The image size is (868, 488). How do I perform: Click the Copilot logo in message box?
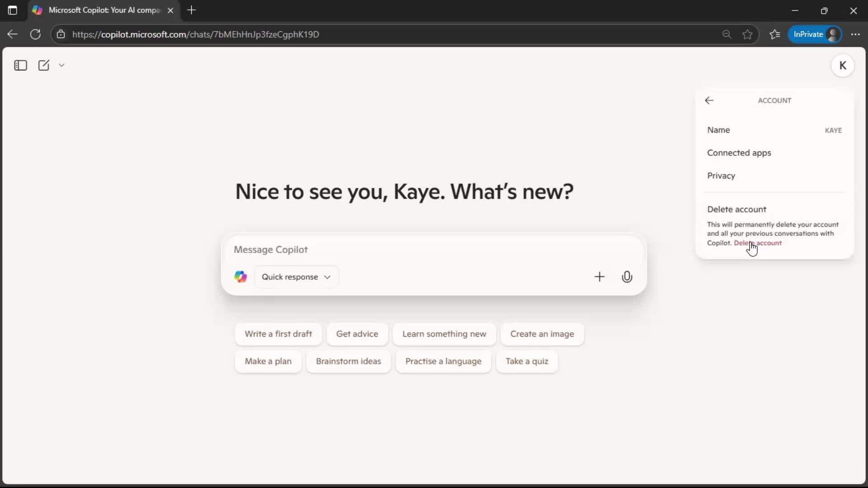coord(241,277)
